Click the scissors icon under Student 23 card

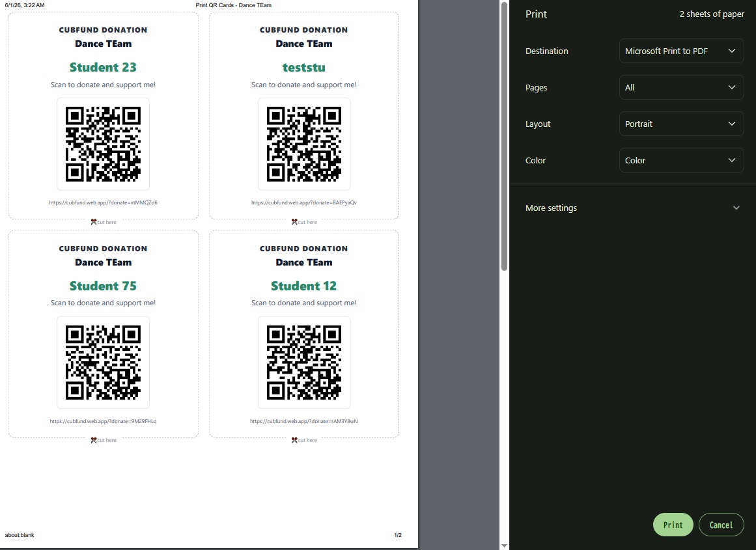[94, 222]
